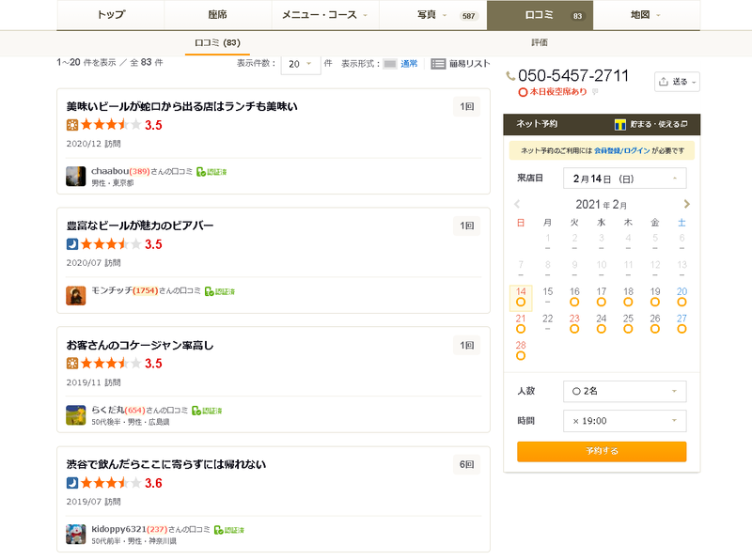Click the orange 予約する button
This screenshot has height=560, width=752.
coord(602,451)
